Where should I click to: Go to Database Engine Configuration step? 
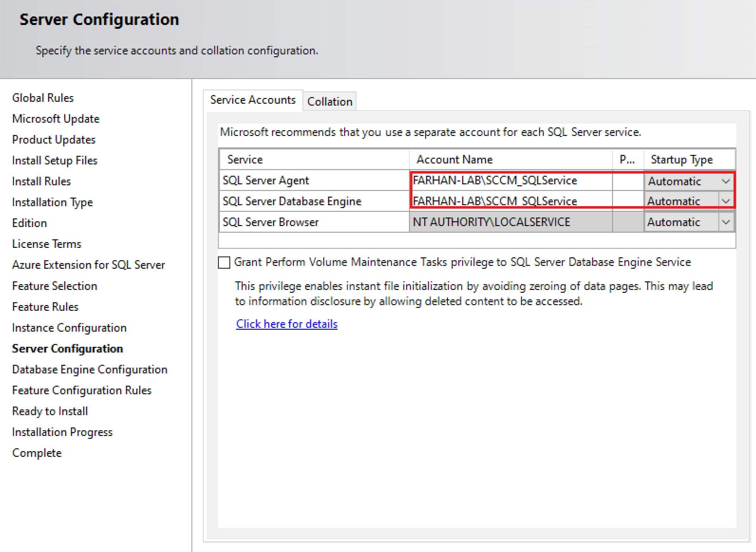[x=90, y=370]
